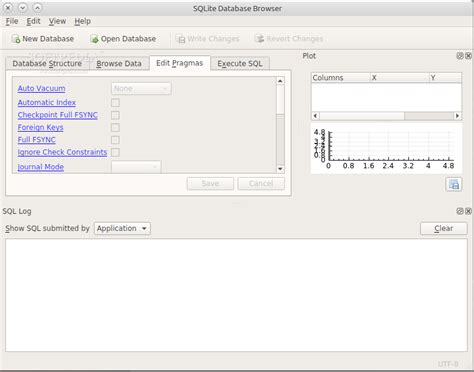The image size is (474, 372).
Task: Open the View menu
Action: coord(57,21)
